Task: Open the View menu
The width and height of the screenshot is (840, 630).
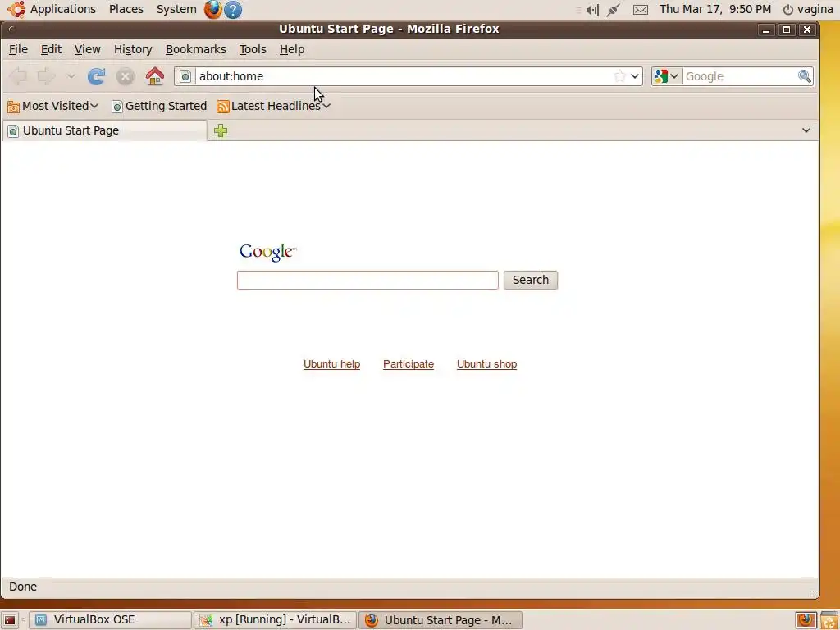Action: coord(87,49)
